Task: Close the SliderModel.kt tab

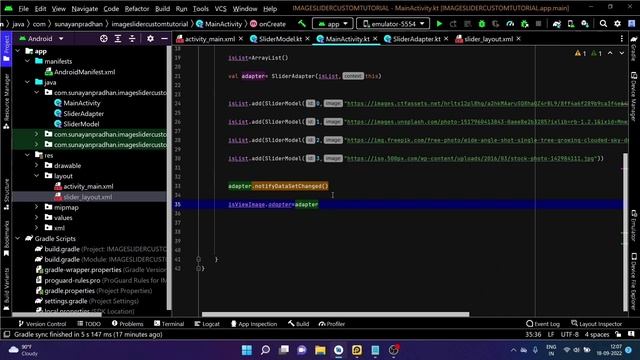Action: (307, 38)
